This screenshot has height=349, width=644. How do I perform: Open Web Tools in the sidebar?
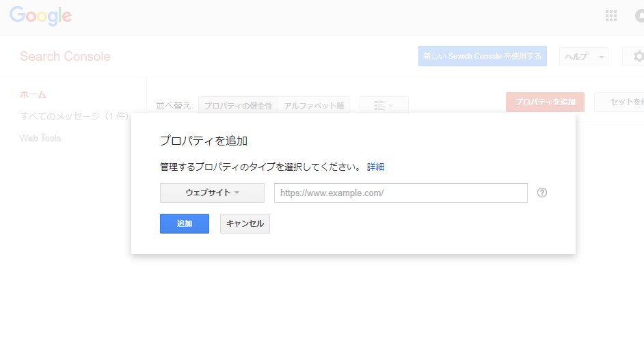click(x=40, y=138)
